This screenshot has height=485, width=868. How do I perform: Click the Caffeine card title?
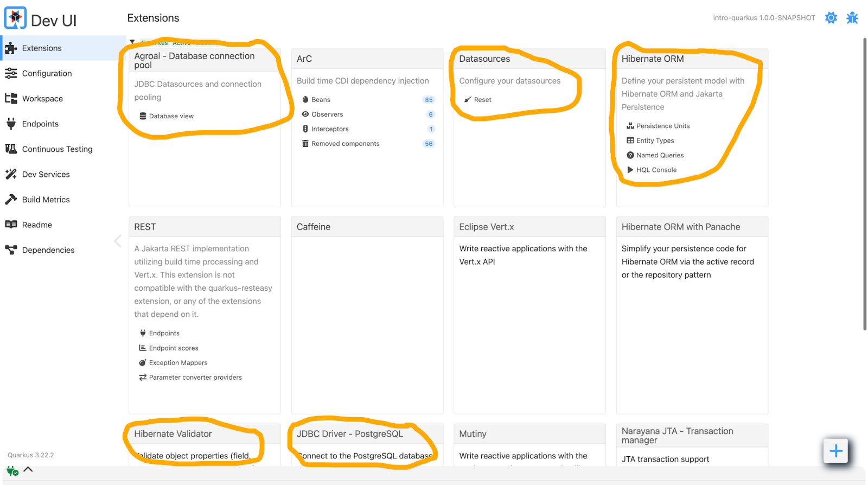click(314, 227)
